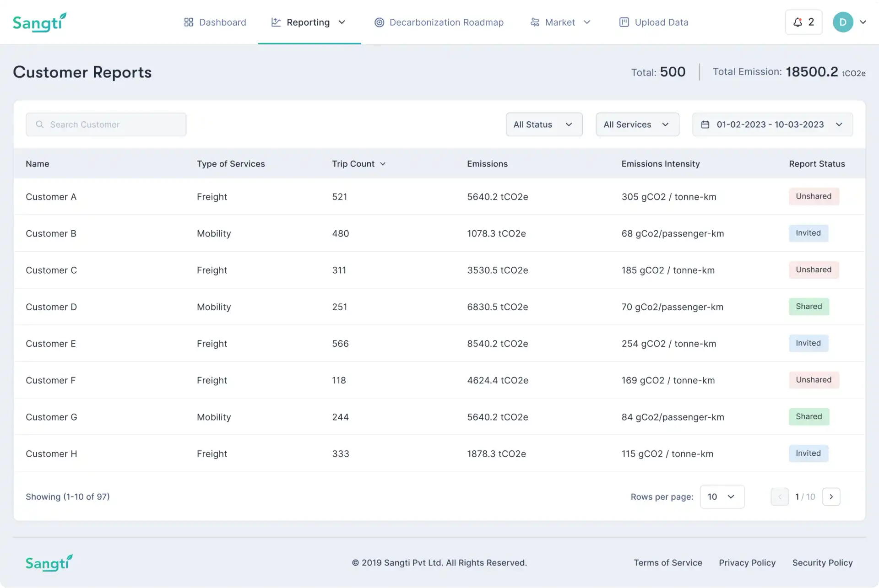Open the profile menu chevron

[x=863, y=22]
